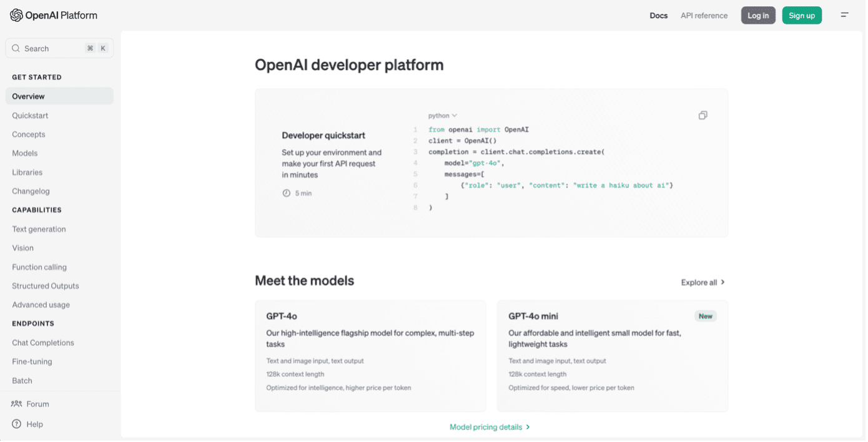The height and width of the screenshot is (442, 868).
Task: Click the ENDPOINTS section label
Action: point(33,324)
